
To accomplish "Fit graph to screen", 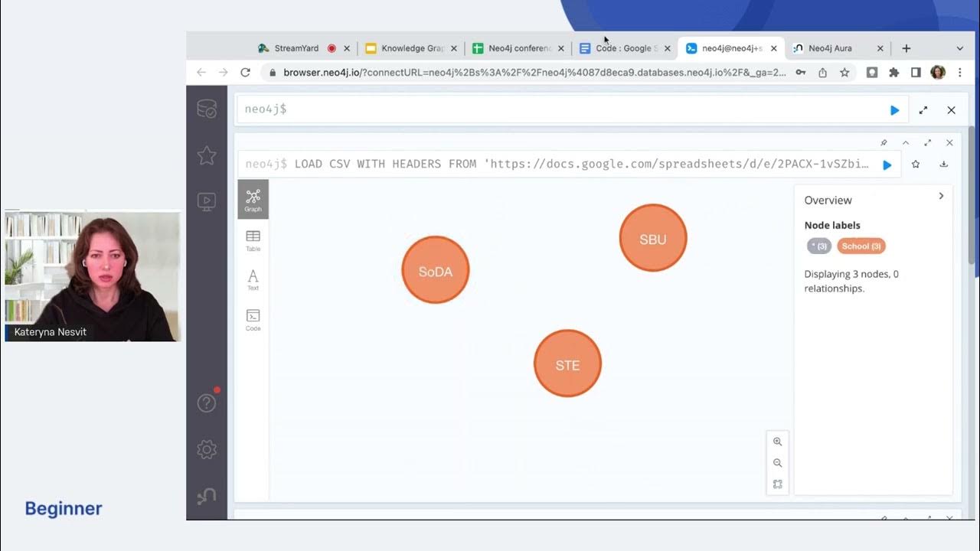I will pos(777,484).
